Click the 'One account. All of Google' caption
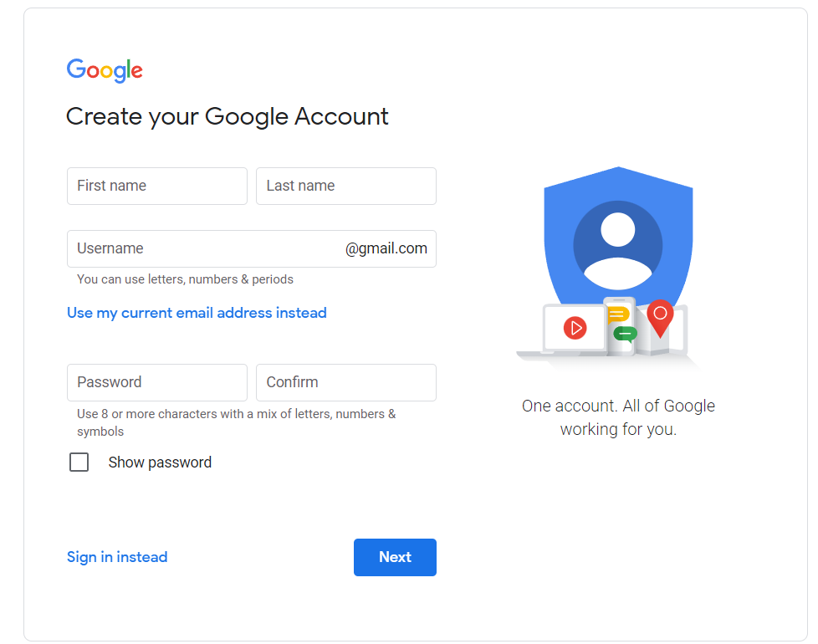 pos(618,417)
